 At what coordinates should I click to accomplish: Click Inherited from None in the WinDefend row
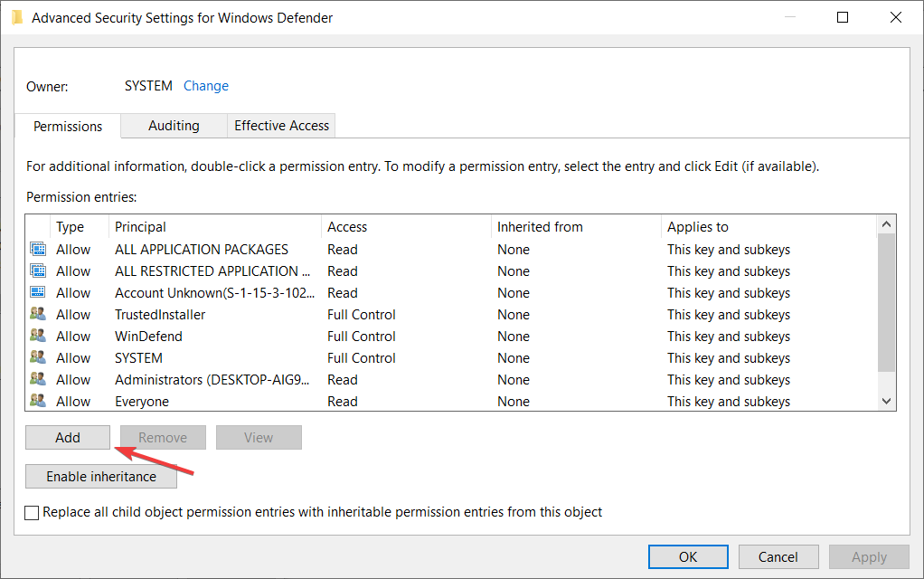pos(514,337)
